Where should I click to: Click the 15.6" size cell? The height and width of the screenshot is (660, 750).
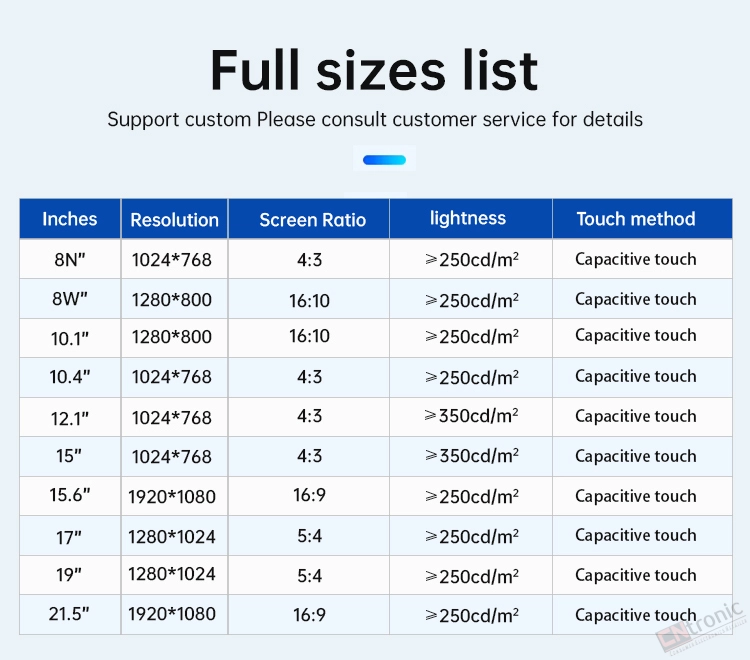click(x=70, y=495)
